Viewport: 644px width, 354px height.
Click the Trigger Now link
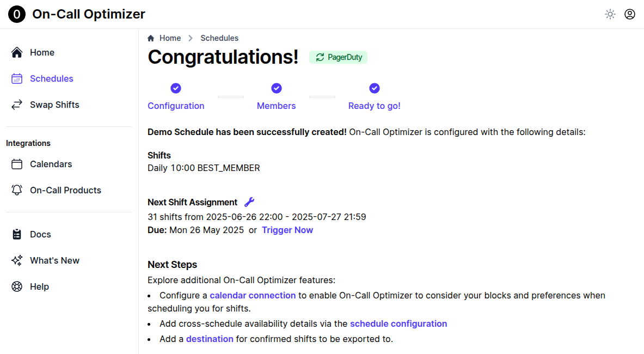click(287, 230)
